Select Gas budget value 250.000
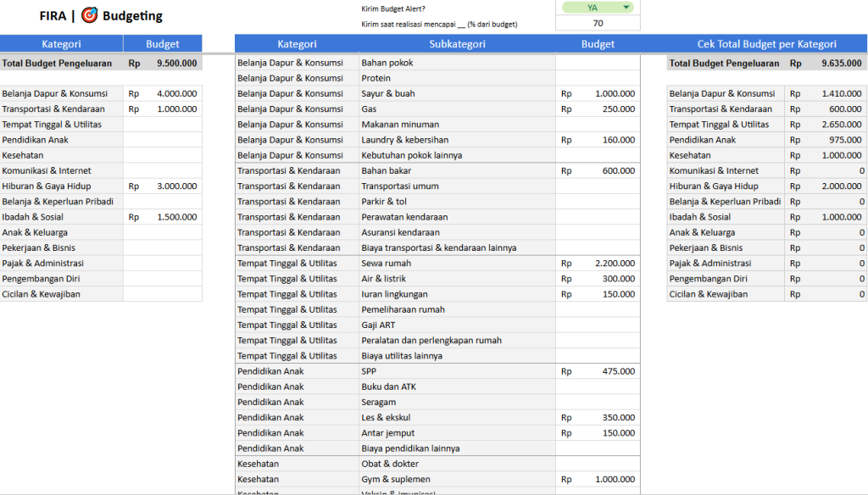Image resolution: width=868 pixels, height=495 pixels. click(598, 109)
